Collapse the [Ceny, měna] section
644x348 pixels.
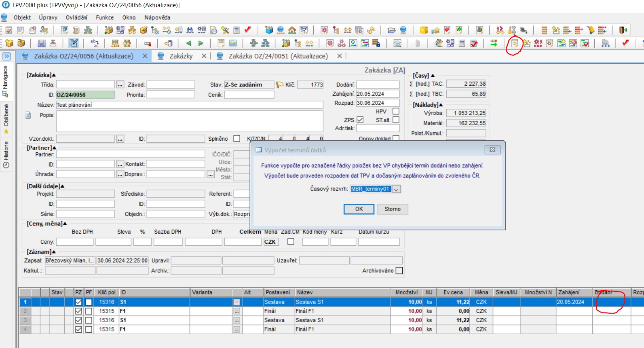(x=65, y=224)
